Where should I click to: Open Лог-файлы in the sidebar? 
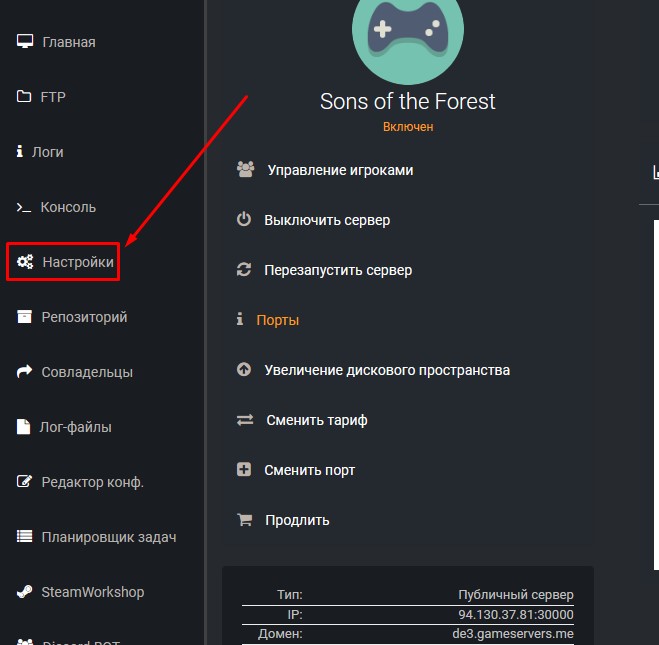click(x=75, y=427)
